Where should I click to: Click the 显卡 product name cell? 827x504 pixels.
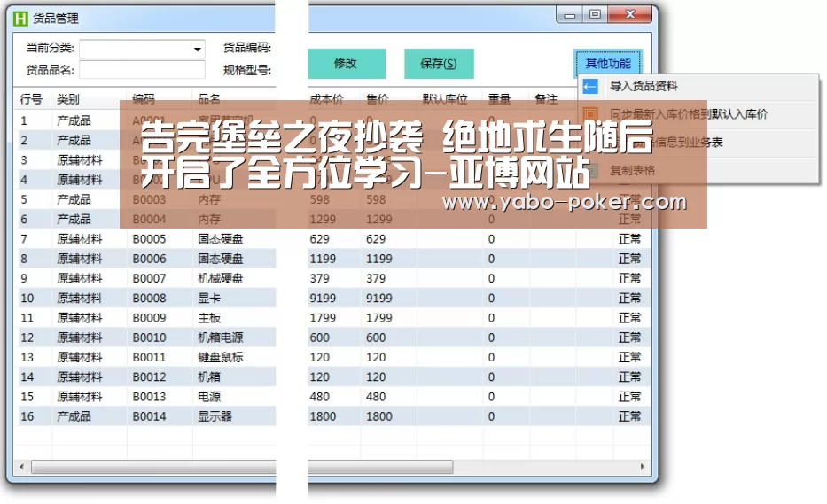tap(209, 299)
